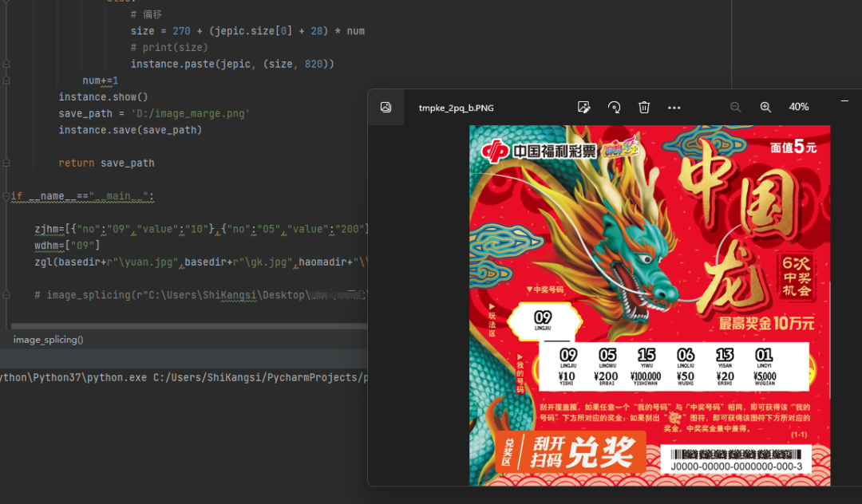The height and width of the screenshot is (504, 862).
Task: Rotate the image in photo viewer
Action: (614, 107)
